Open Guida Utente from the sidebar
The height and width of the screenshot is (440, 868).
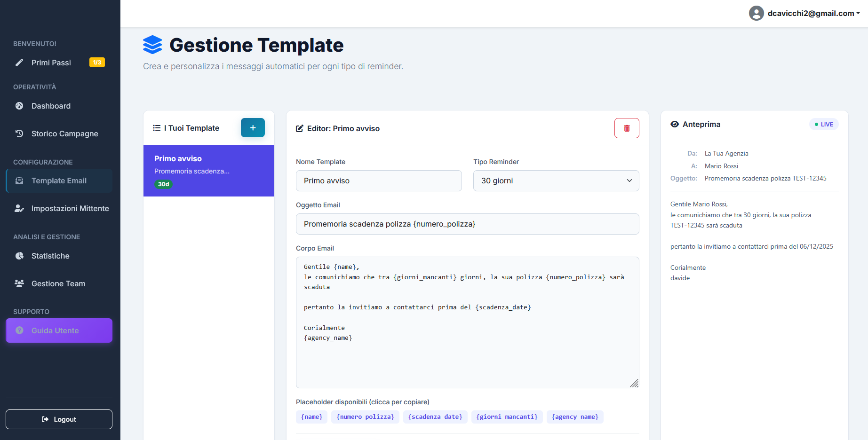(x=59, y=330)
